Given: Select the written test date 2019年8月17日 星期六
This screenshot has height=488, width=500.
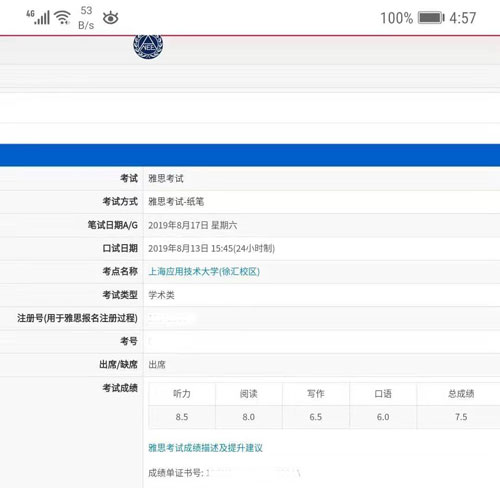Looking at the screenshot, I should click(193, 225).
